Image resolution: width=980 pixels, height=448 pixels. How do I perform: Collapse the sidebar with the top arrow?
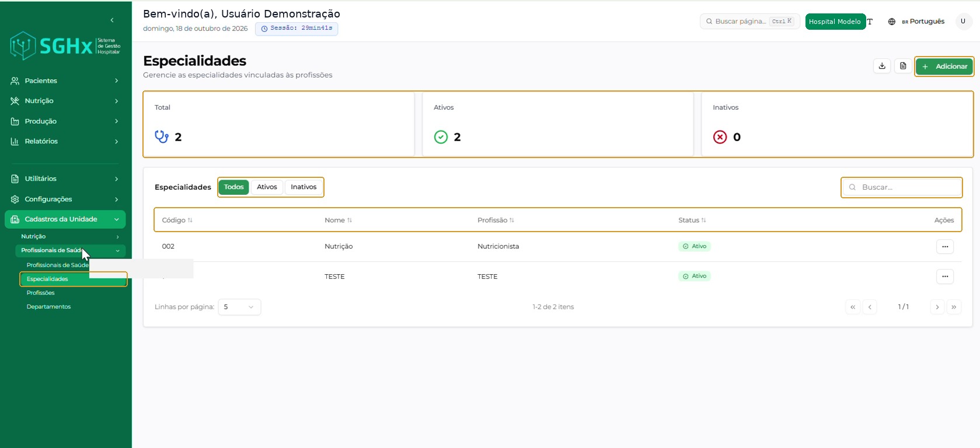point(112,20)
